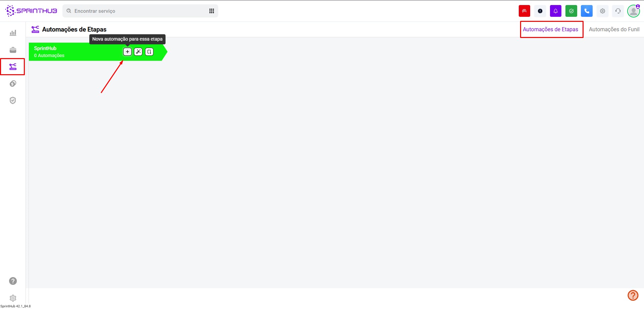Open settings gear at sidebar bottom
This screenshot has width=644, height=309.
(13, 298)
